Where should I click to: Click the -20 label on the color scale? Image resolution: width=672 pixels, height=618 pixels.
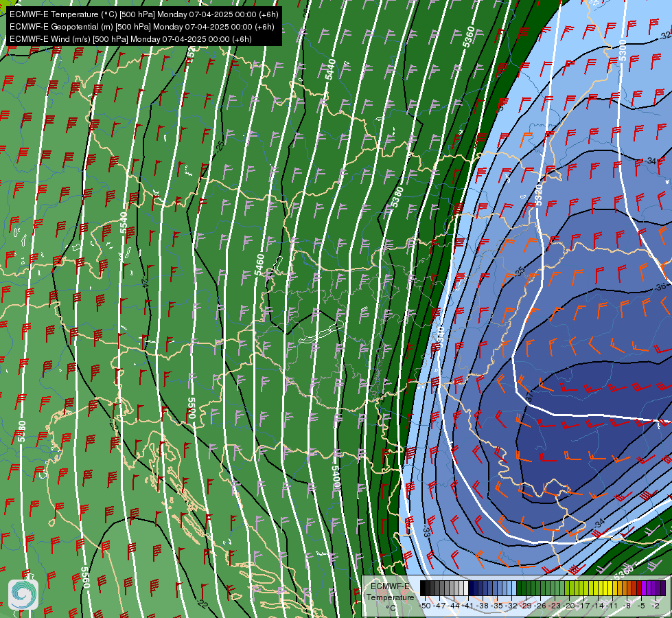point(570,606)
